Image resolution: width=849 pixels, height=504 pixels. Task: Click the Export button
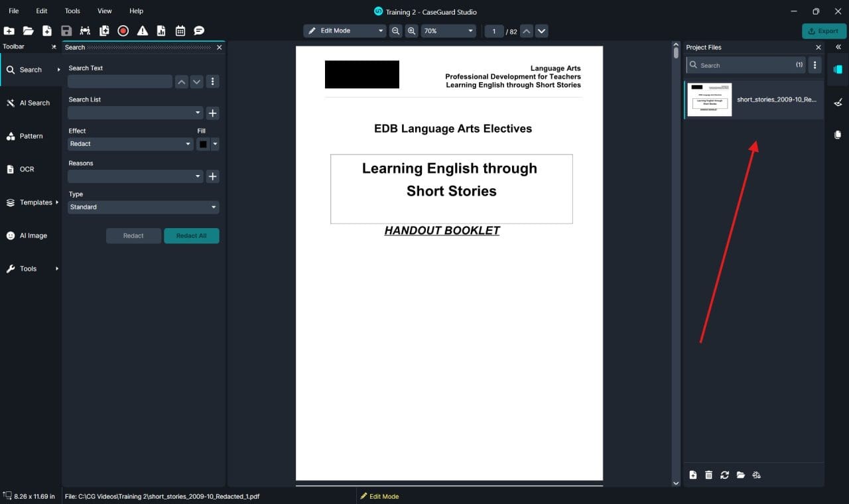pyautogui.click(x=824, y=31)
